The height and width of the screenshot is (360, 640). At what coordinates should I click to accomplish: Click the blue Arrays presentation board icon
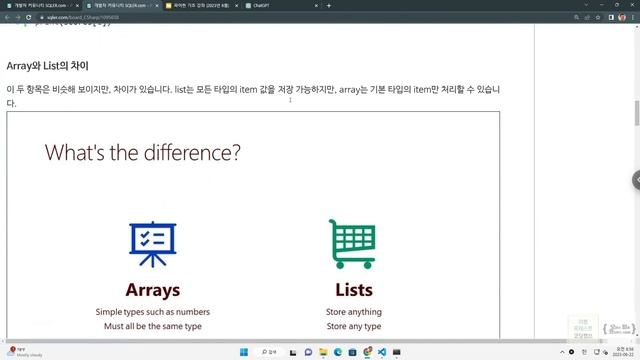click(x=153, y=244)
